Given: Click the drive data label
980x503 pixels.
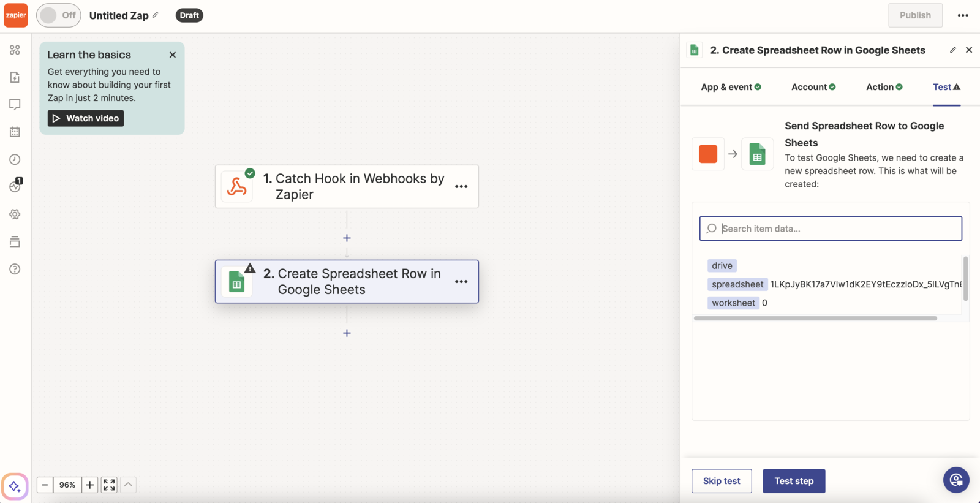Looking at the screenshot, I should click(x=722, y=266).
